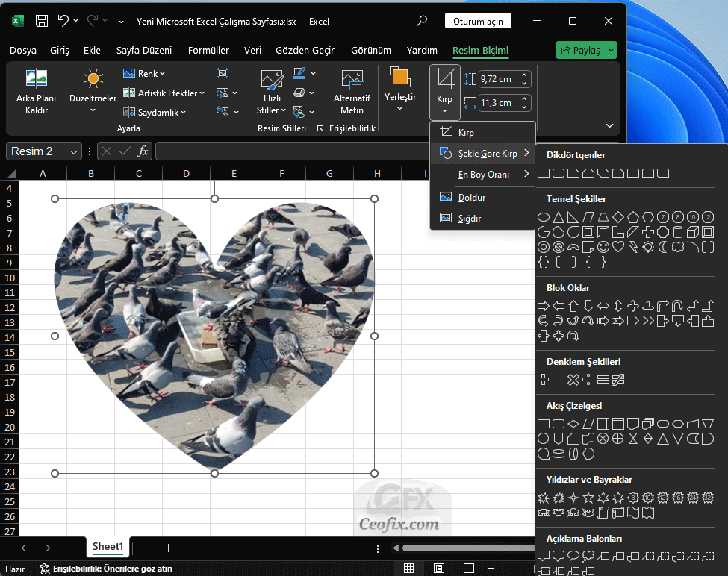Pick the Rounded Rectangle shape
The image size is (728, 576).
click(559, 173)
